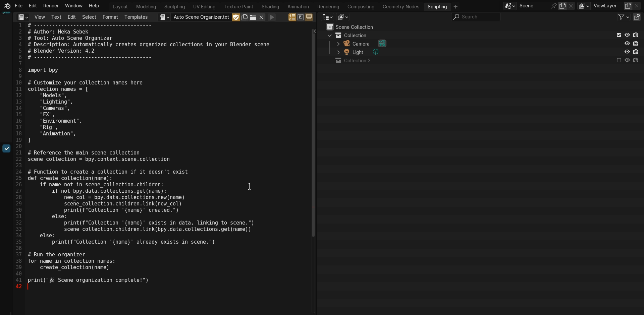Image resolution: width=644 pixels, height=315 pixels.
Task: Open outliner editor type dropdown
Action: (327, 17)
